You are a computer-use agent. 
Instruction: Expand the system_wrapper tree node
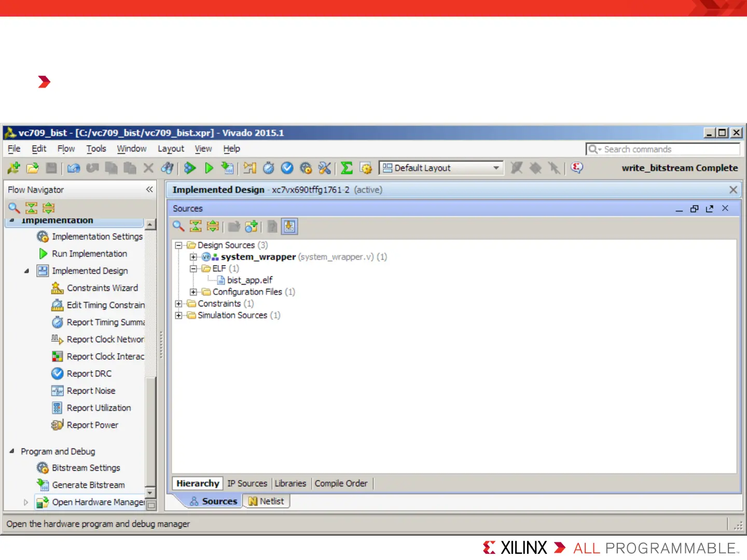pyautogui.click(x=193, y=257)
